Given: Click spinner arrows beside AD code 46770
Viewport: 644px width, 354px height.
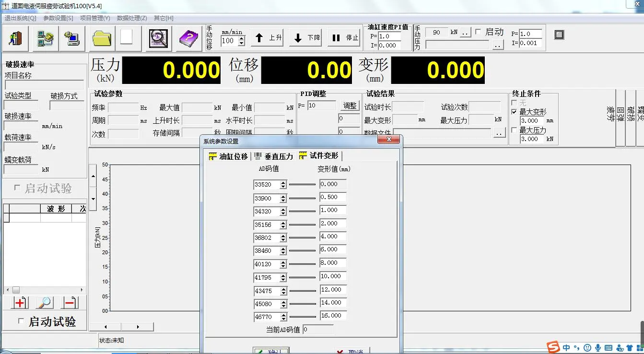Looking at the screenshot, I should coord(283,317).
